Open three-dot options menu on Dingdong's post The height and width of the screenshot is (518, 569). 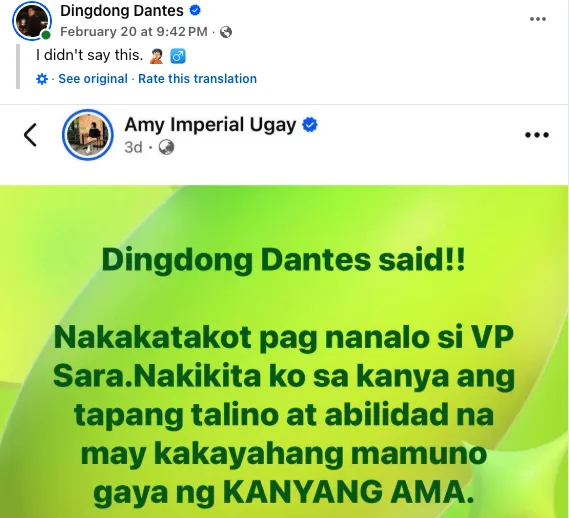[x=538, y=19]
